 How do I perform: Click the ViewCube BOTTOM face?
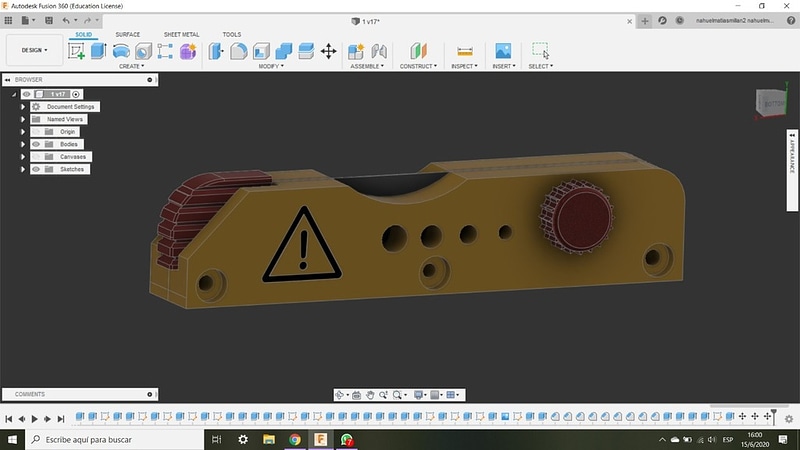(x=773, y=104)
